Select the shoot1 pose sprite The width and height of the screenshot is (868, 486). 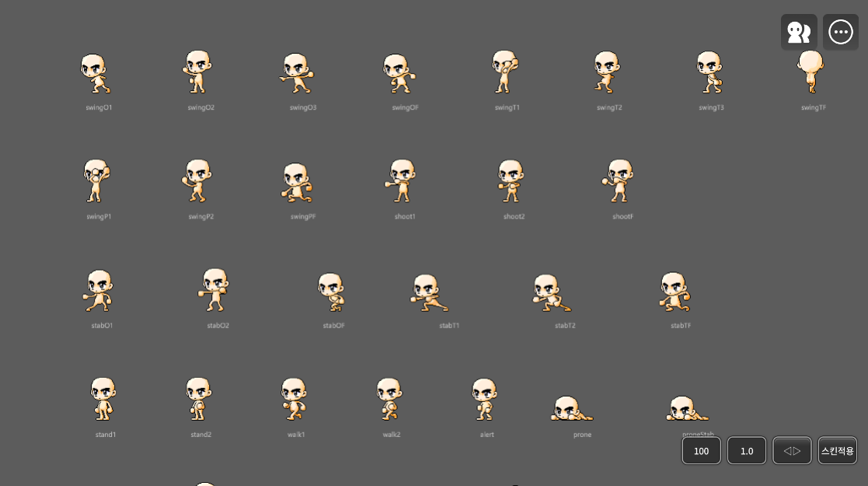[402, 180]
